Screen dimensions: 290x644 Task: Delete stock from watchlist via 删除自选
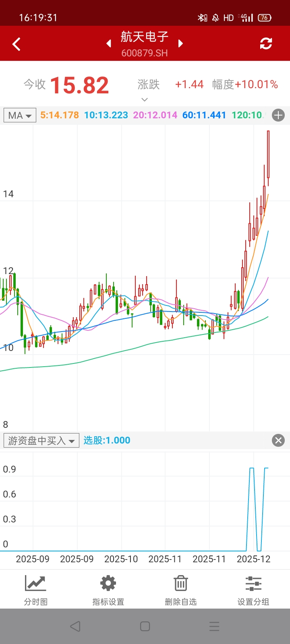(x=181, y=590)
